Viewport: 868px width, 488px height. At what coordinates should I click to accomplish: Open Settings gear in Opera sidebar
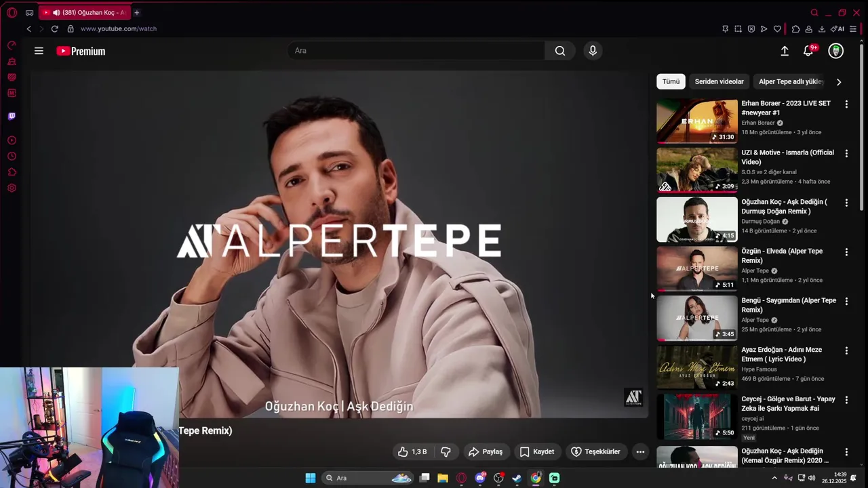pos(12,188)
